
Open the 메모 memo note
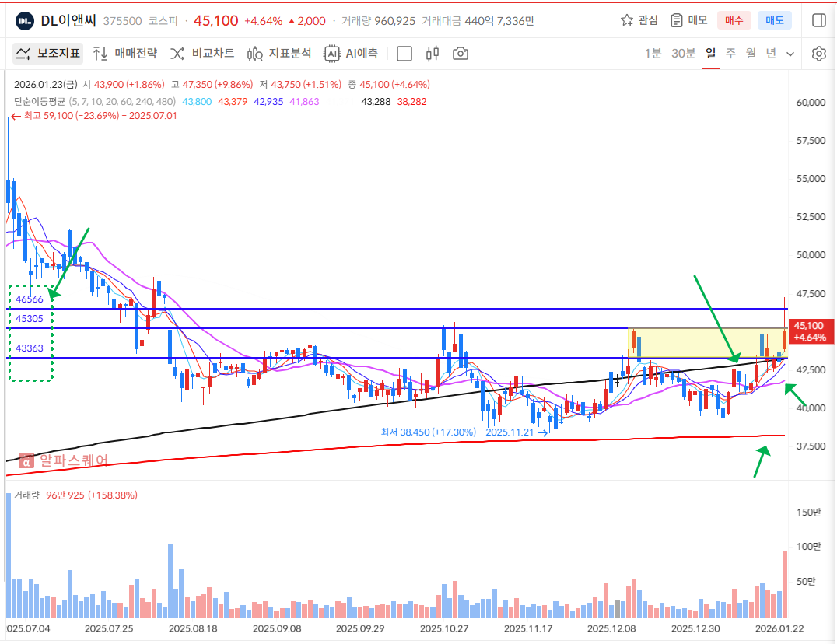click(688, 20)
